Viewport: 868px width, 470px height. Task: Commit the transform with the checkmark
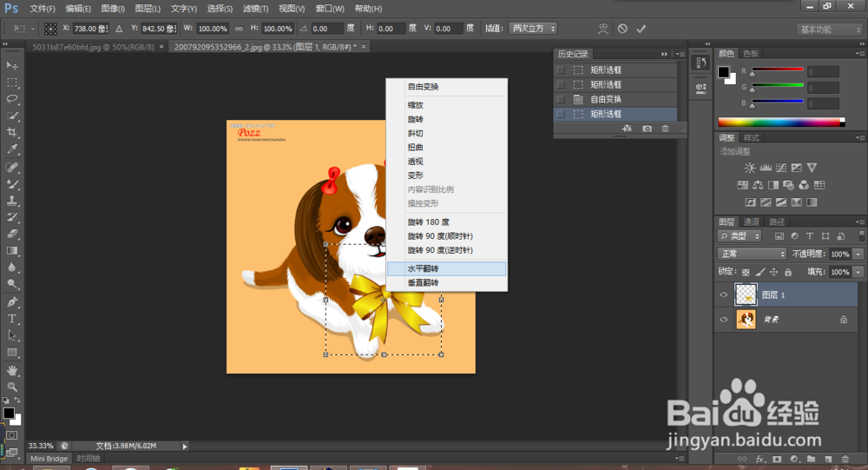(641, 29)
